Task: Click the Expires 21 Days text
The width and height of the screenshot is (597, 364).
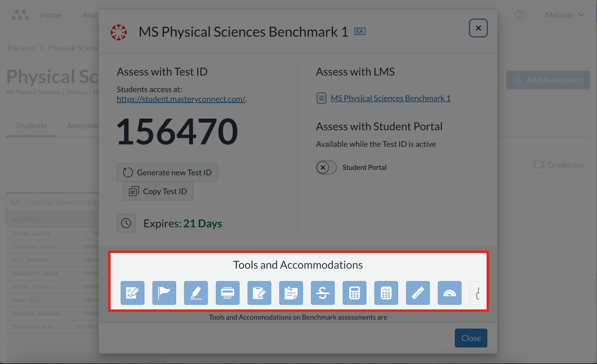Action: tap(183, 224)
